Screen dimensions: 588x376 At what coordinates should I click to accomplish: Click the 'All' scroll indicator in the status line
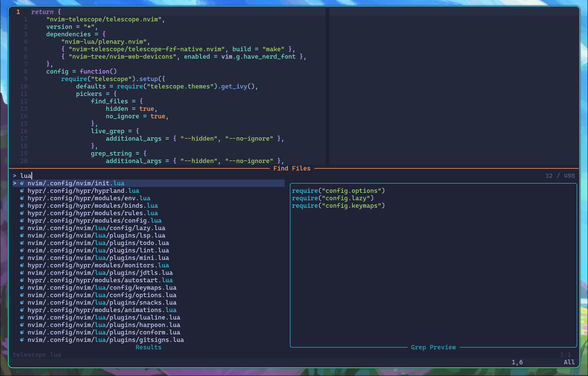(x=569, y=362)
